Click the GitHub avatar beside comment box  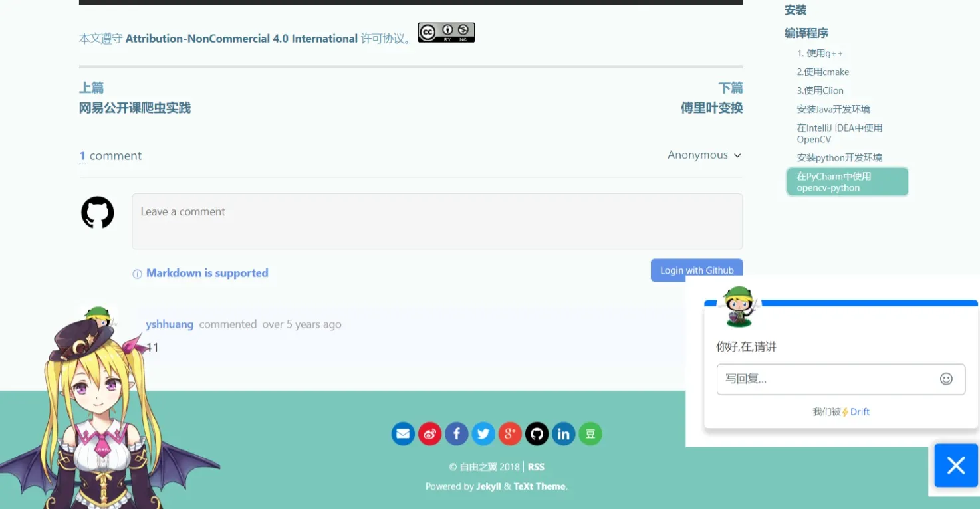tap(98, 213)
